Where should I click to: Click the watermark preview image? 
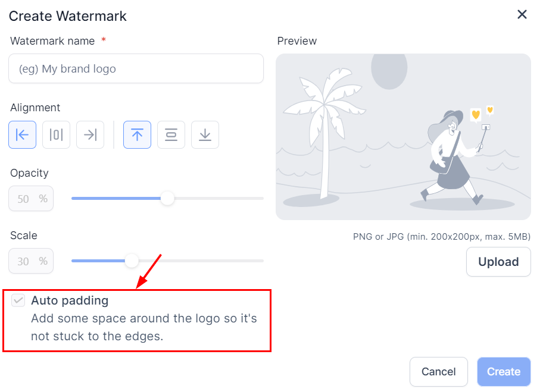tap(403, 137)
